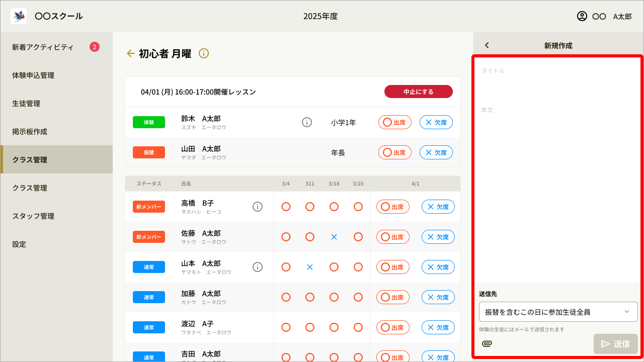Open the info icon next to 初心者 月曜

tap(203, 53)
